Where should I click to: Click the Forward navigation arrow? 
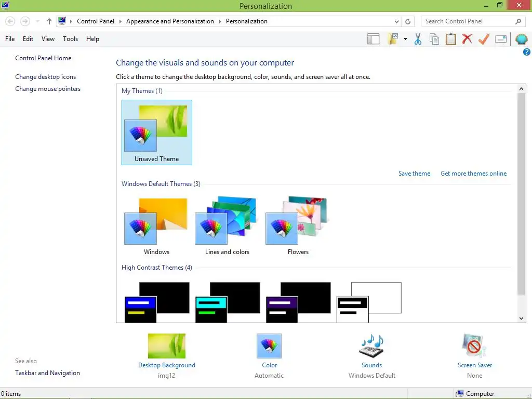(x=25, y=21)
